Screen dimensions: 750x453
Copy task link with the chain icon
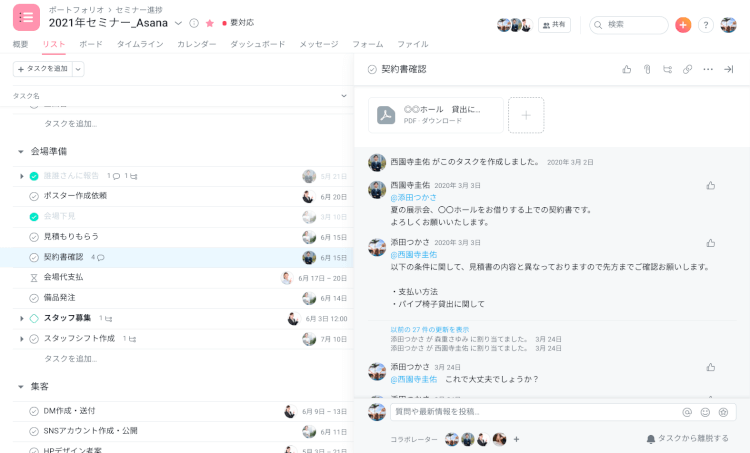click(687, 69)
